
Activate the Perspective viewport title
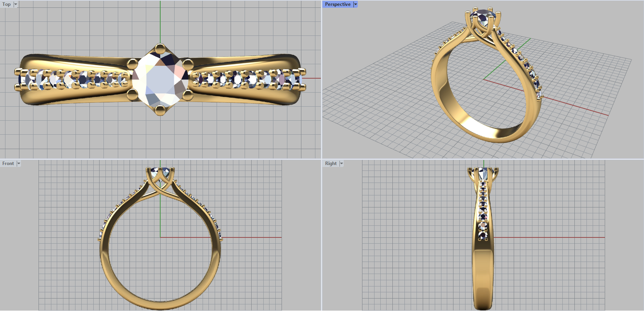click(x=337, y=4)
